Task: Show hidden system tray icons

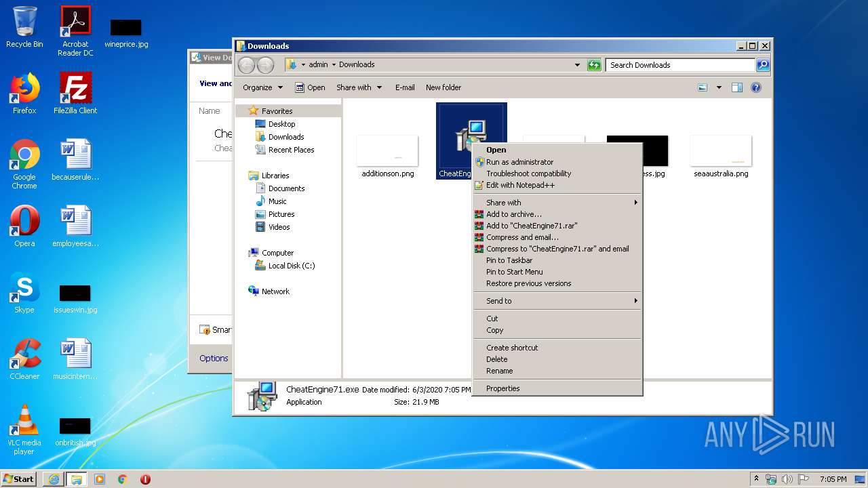Action: pos(757,479)
